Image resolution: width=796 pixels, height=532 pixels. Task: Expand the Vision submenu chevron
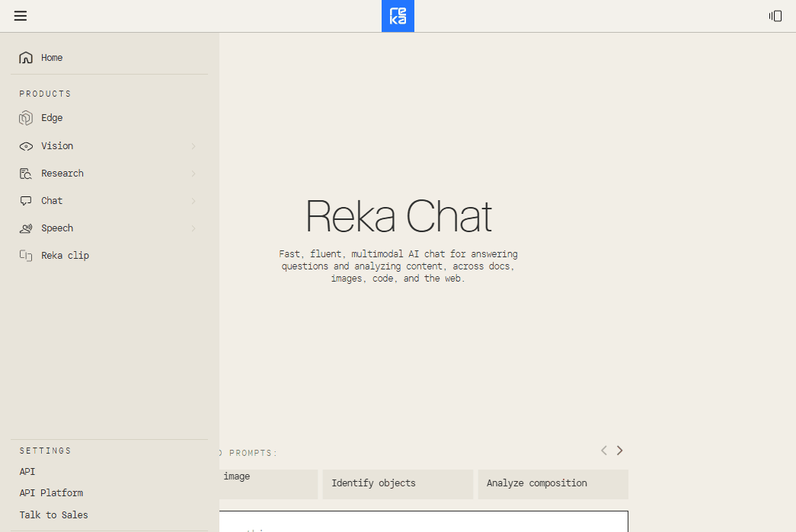point(193,145)
